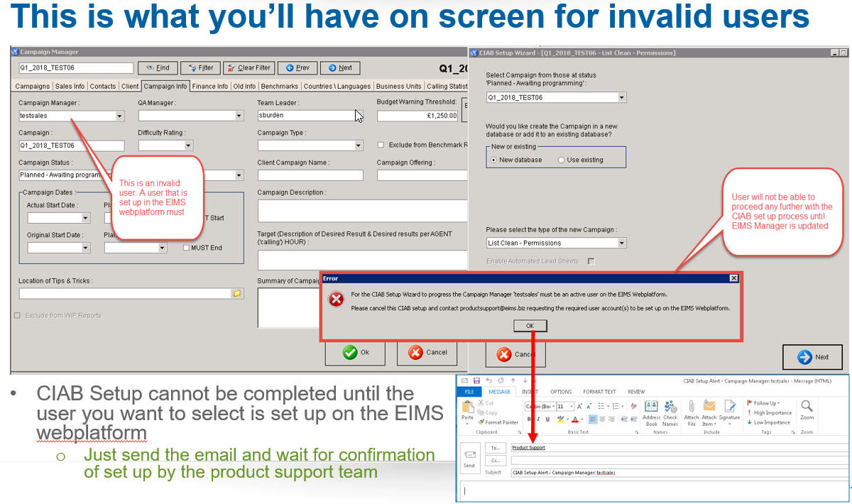Toggle Enable Automated Lead Sheets checkbox

(x=591, y=261)
